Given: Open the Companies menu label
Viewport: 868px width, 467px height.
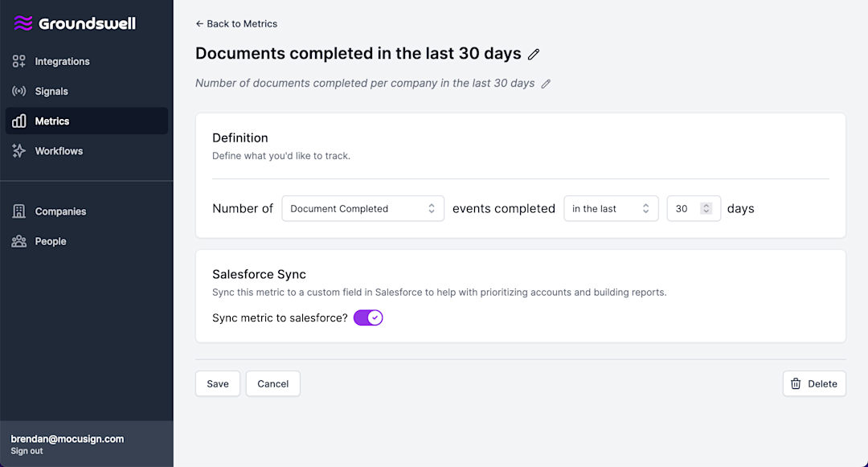Looking at the screenshot, I should [x=60, y=211].
